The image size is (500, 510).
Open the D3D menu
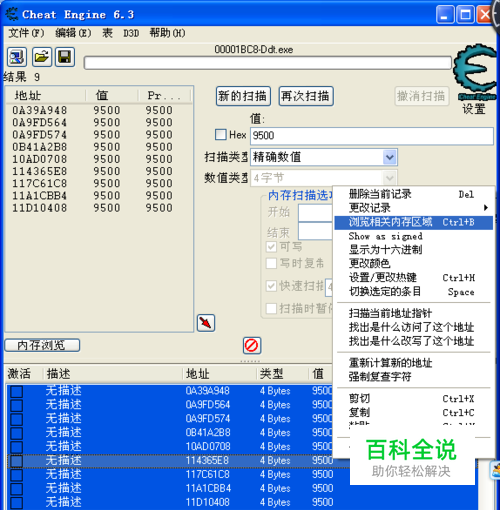pyautogui.click(x=131, y=33)
